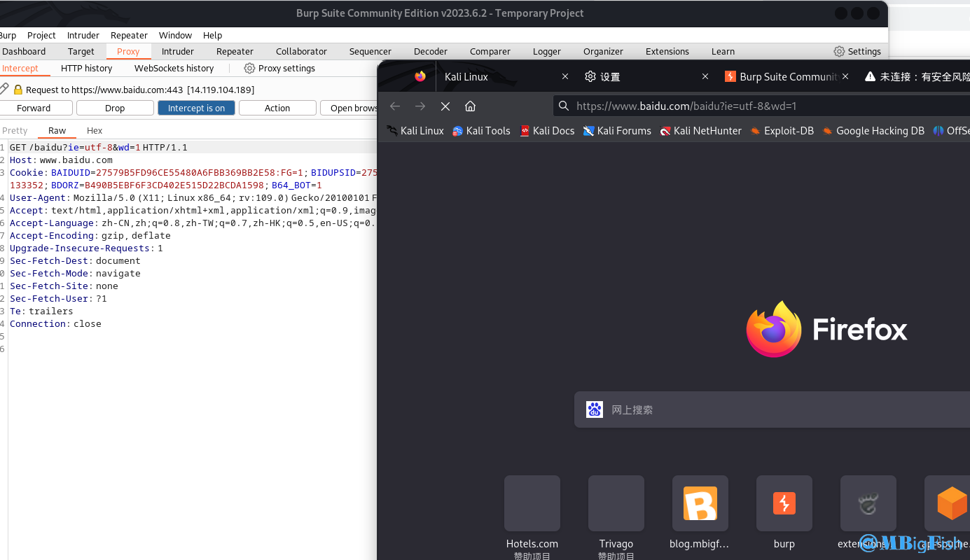Open Kali Tools bookmark
This screenshot has height=560, width=970.
481,131
